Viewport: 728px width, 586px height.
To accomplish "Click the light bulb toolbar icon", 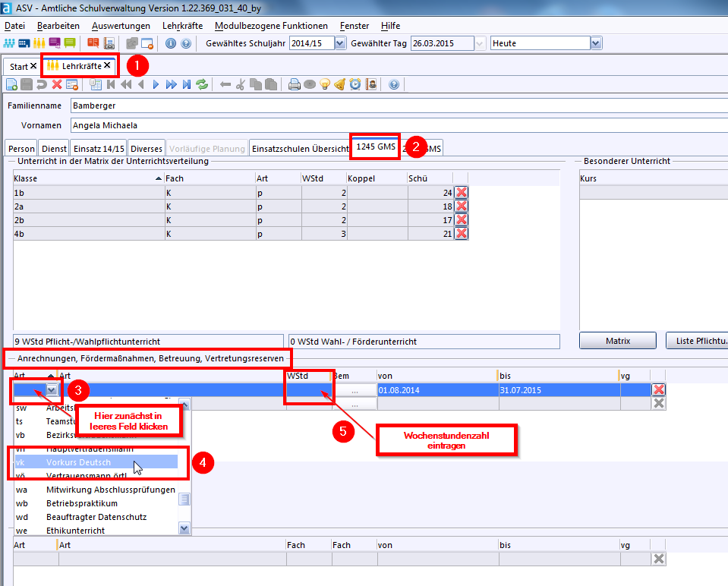I will coord(325,84).
